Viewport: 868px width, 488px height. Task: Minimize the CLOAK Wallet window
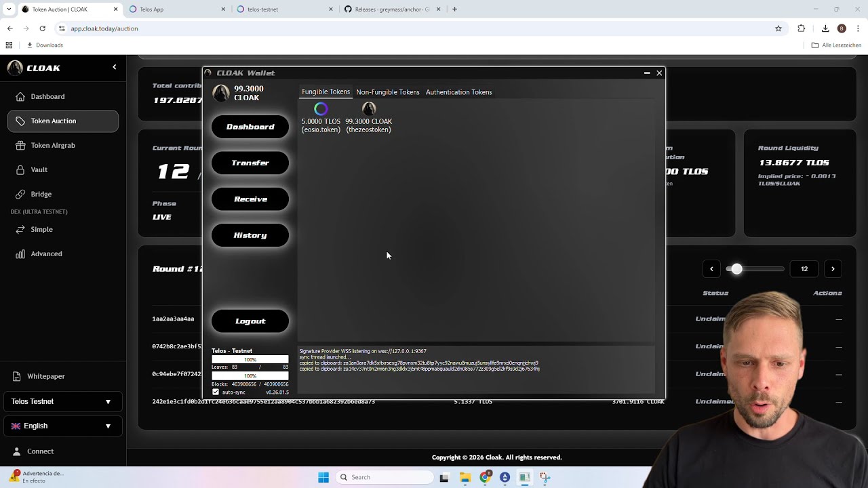click(647, 73)
